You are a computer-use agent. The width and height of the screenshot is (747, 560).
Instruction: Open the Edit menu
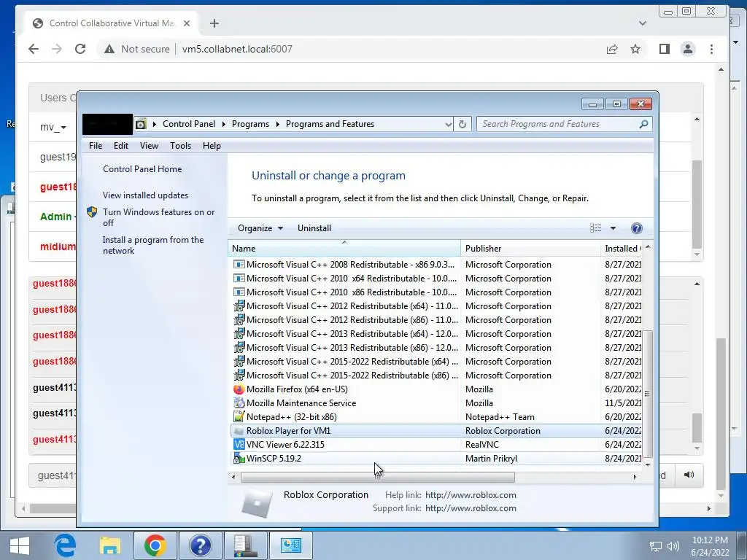[121, 146]
